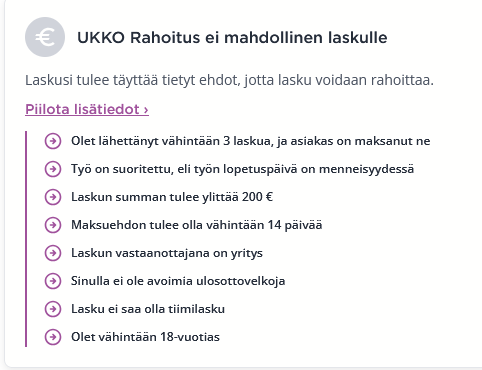The width and height of the screenshot is (482, 370).
Task: Click arrow icon beside '3 laskua' condition
Action: [53, 141]
